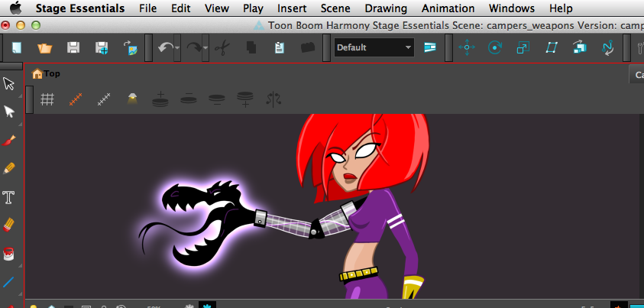Activate the Eraser tool
Image resolution: width=644 pixels, height=308 pixels.
(8, 225)
